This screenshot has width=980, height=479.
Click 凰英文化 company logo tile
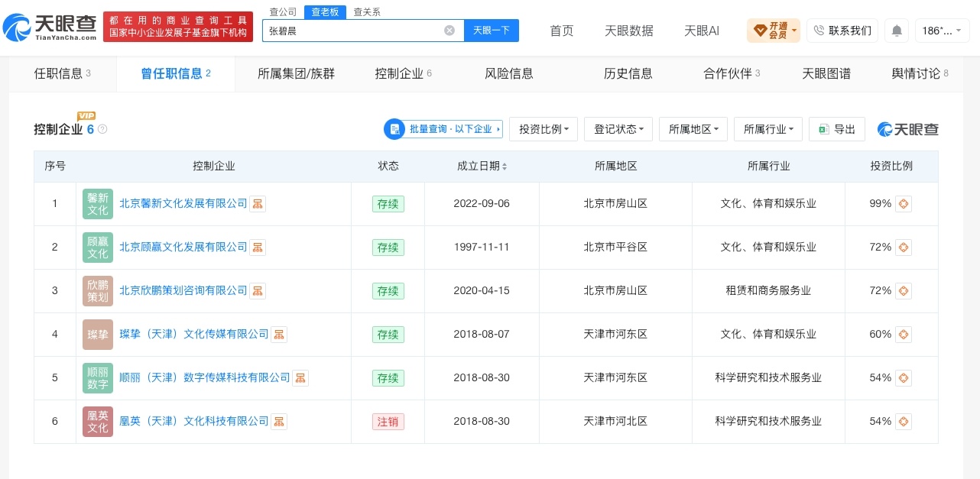coord(98,422)
